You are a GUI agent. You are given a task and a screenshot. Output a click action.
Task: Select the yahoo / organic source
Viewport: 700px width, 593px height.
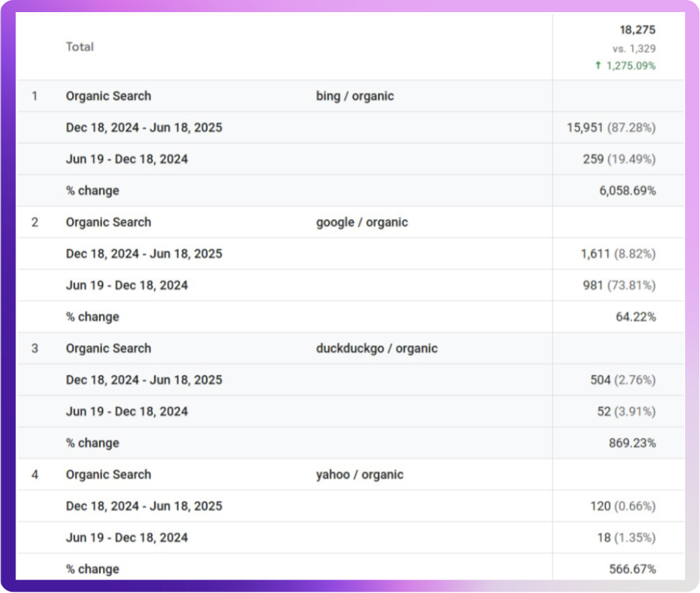(x=360, y=474)
